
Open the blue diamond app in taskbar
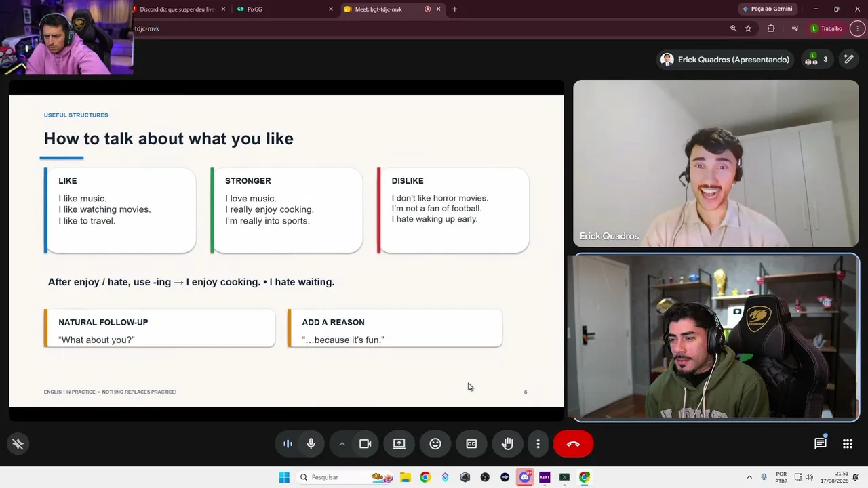(445, 477)
